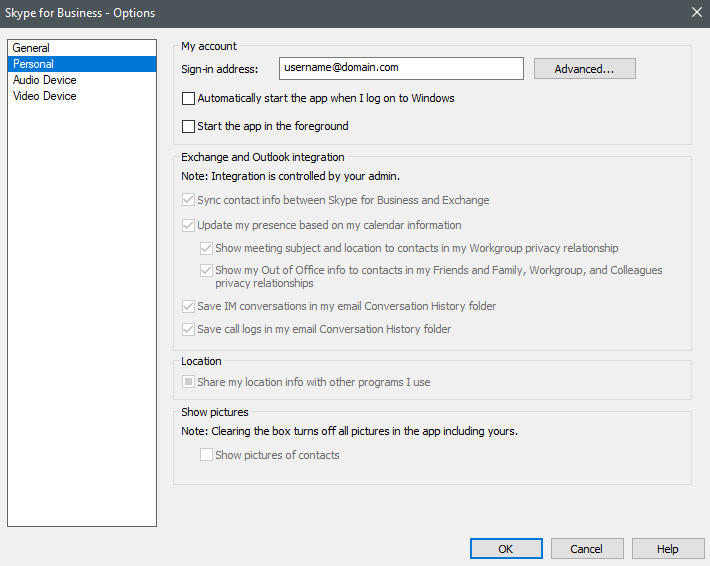This screenshot has height=566, width=710.
Task: Toggle Update my presence from calendar checkbox
Action: (x=188, y=225)
